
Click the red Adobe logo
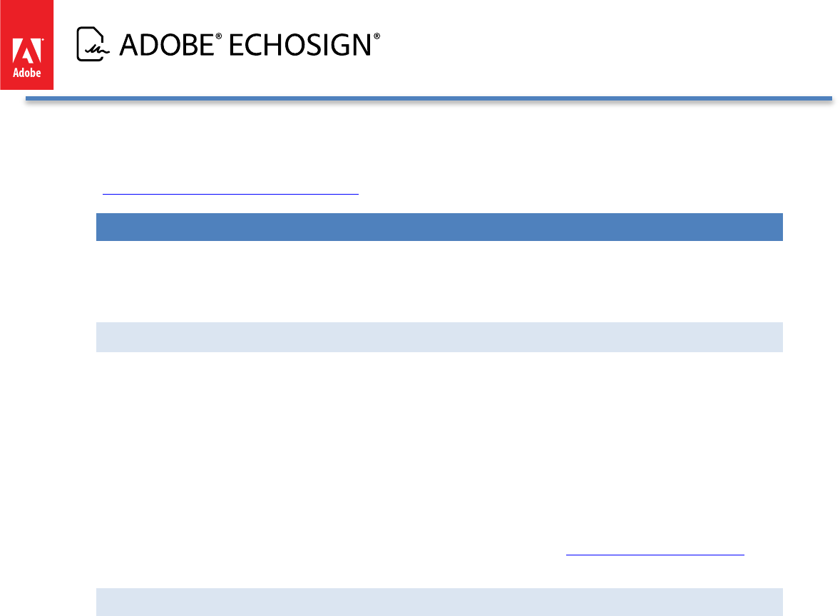[27, 45]
